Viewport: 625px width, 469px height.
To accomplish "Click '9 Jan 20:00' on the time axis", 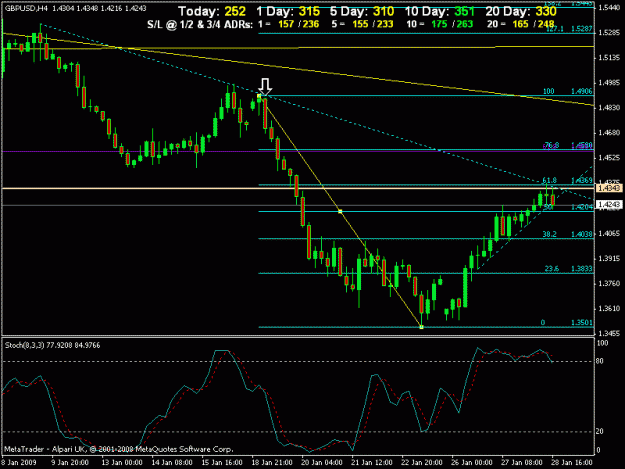I will click(x=70, y=463).
